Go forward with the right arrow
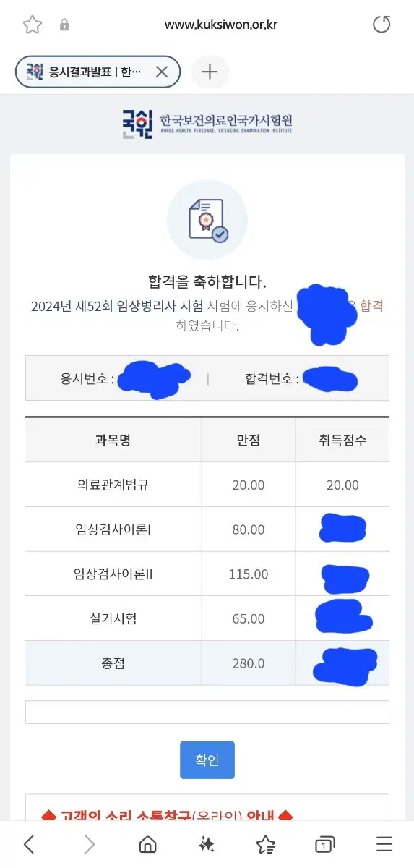Viewport: 414px width, 868px height. [89, 844]
